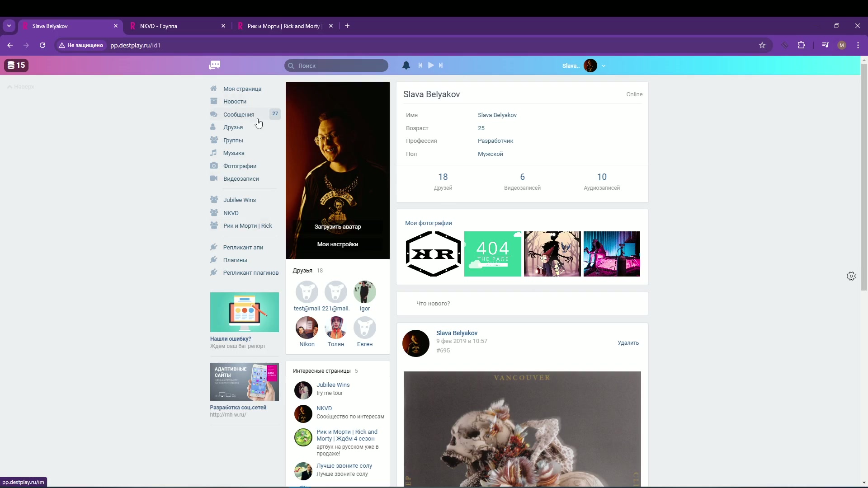Click Загрузить аватар button
868x488 pixels.
pyautogui.click(x=338, y=227)
